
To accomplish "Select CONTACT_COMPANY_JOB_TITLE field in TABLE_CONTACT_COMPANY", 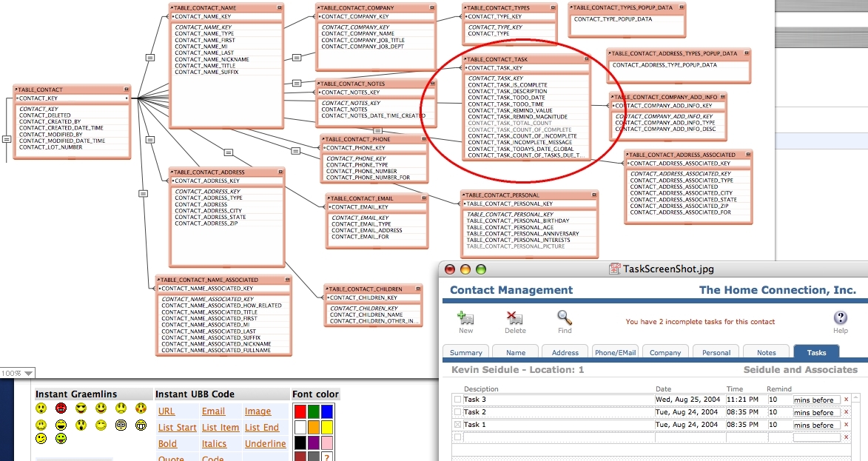I will [x=363, y=40].
